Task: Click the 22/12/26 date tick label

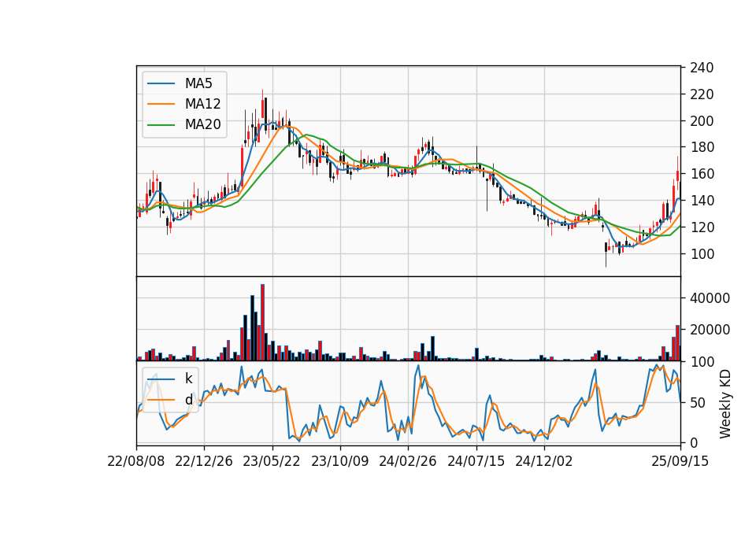Action: click(x=203, y=461)
